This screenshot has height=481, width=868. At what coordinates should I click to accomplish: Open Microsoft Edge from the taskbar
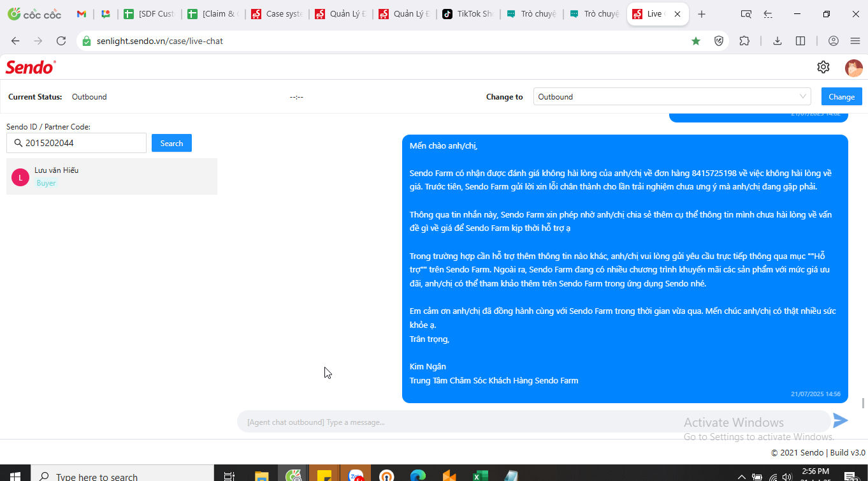point(418,475)
